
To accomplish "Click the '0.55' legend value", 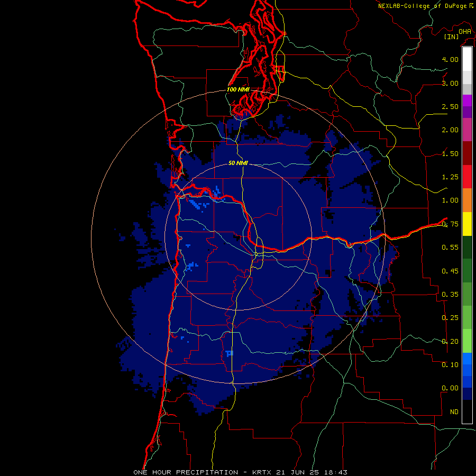I will point(450,248).
